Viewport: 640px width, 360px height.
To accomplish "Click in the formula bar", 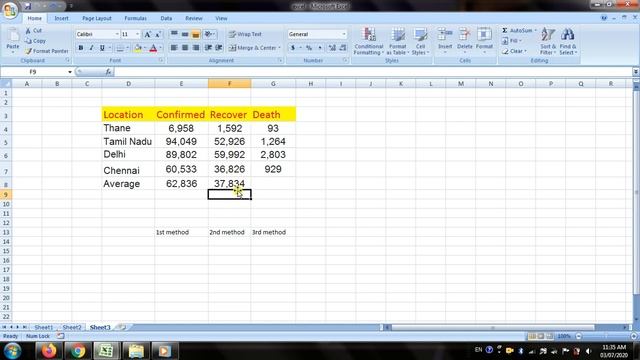I will 373,72.
